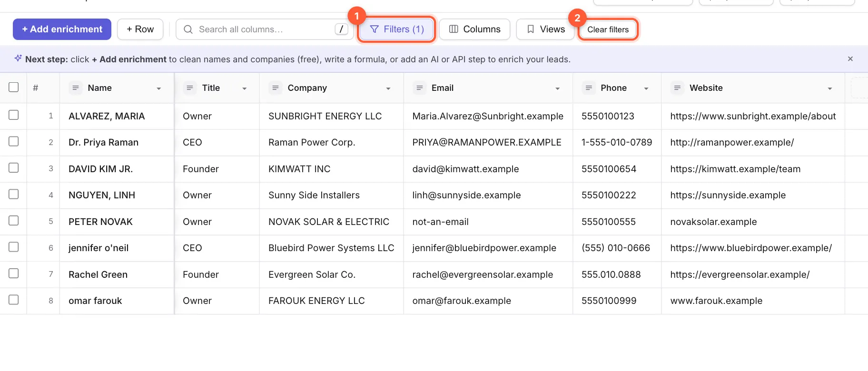Select website 'novaksolar.example'
Image resolution: width=868 pixels, height=371 pixels.
[753, 222]
